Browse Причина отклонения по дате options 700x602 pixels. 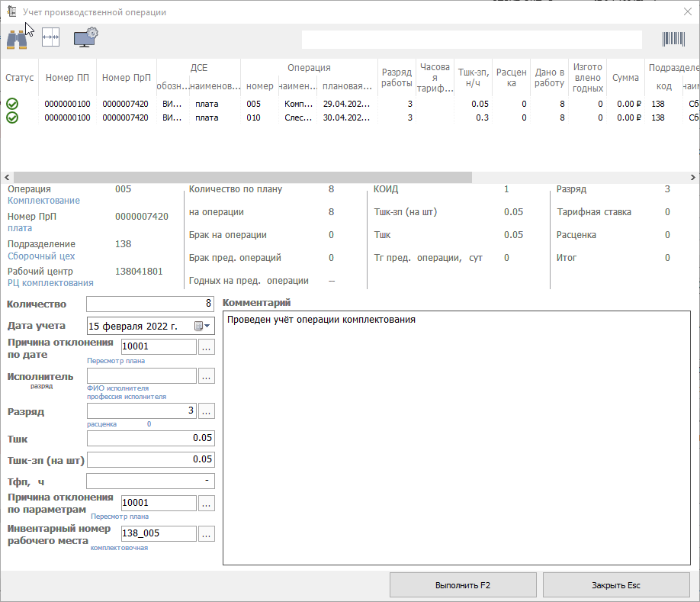tap(207, 346)
